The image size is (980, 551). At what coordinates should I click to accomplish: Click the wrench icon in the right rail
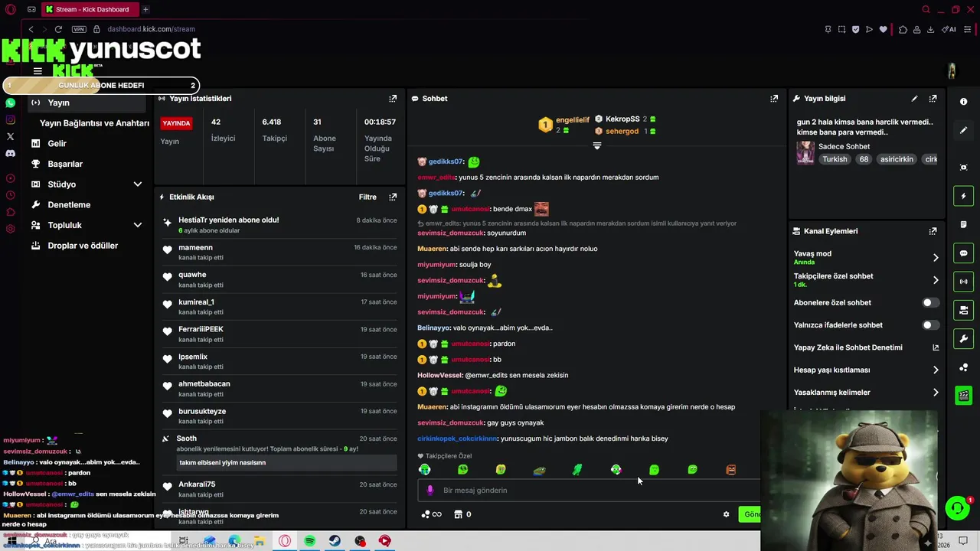click(x=963, y=339)
